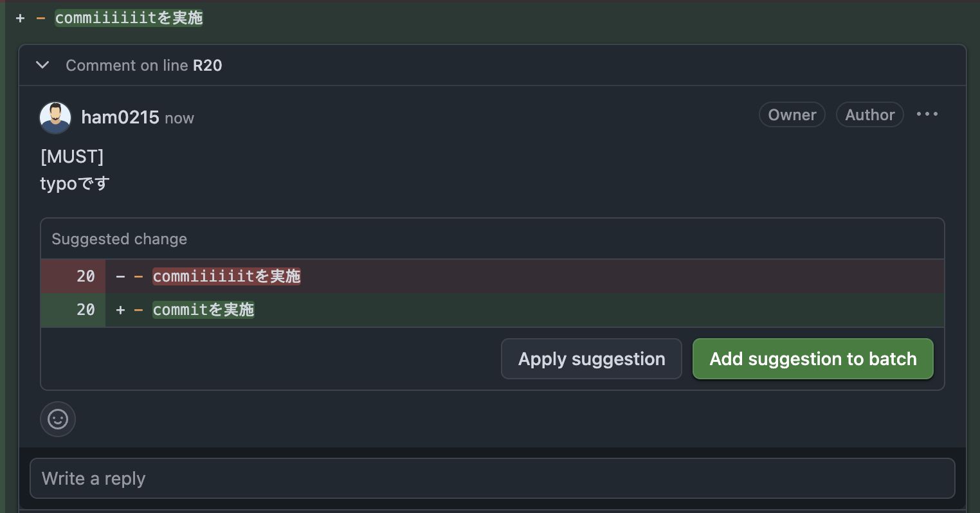This screenshot has height=513, width=980.
Task: Click ham0215's profile avatar
Action: click(55, 118)
